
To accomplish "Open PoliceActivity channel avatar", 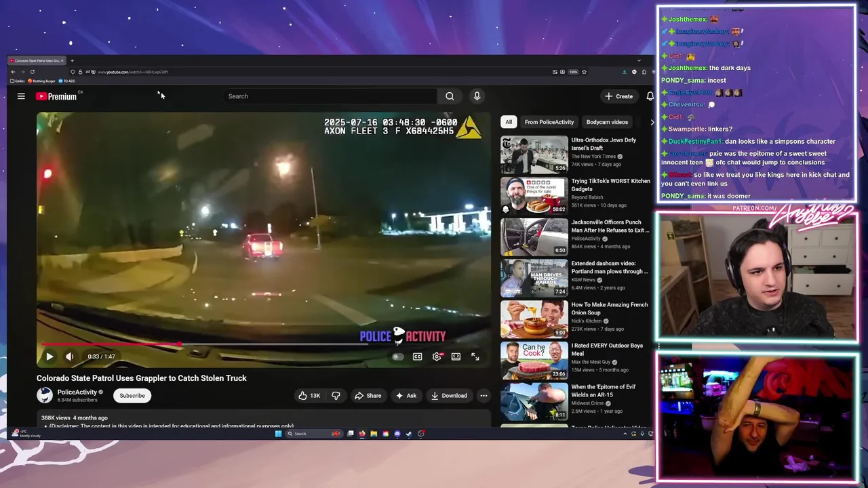I will pos(45,395).
